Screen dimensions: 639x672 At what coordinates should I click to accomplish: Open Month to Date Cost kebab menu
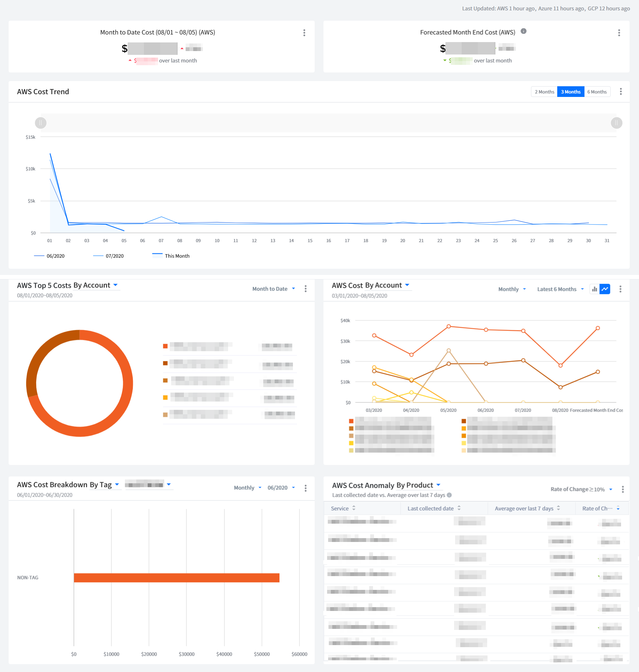(x=304, y=33)
